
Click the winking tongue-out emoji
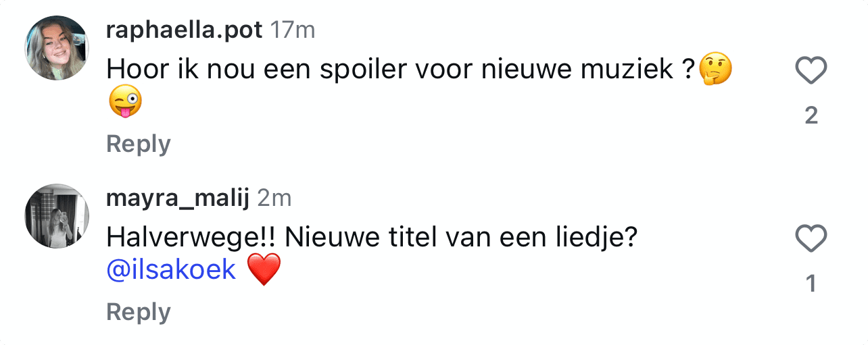(x=125, y=103)
